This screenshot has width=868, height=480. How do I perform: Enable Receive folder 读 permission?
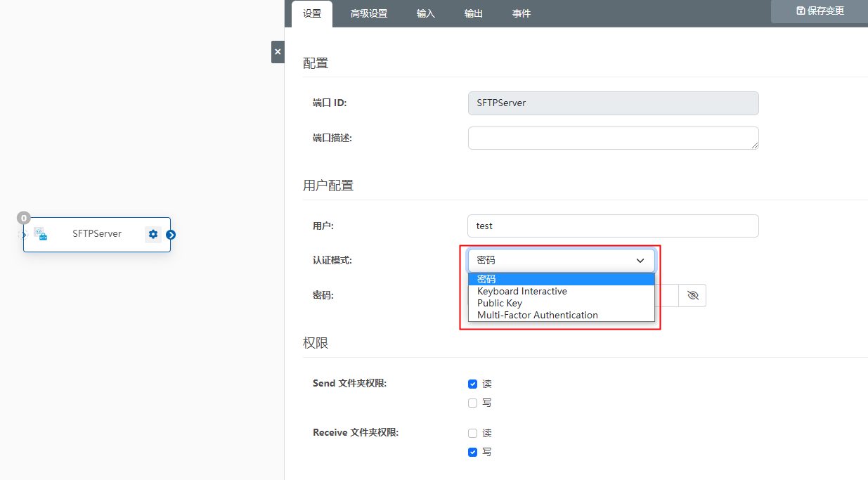click(x=473, y=434)
